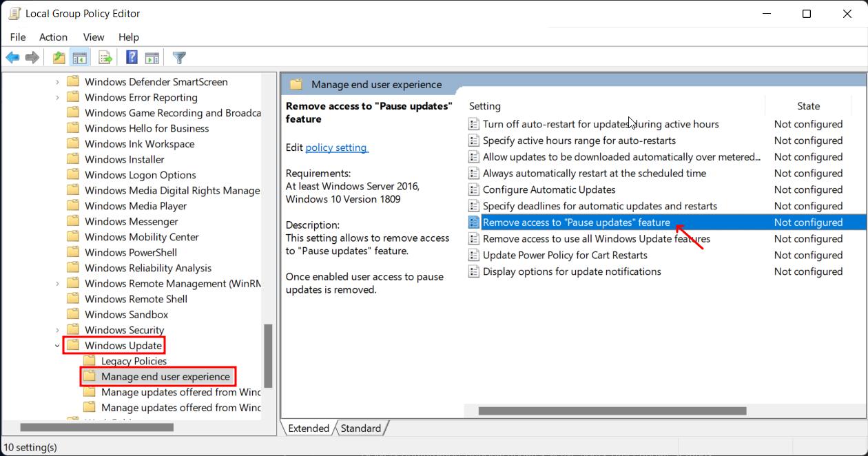The height and width of the screenshot is (456, 868).
Task: Click the folder icon of Windows Installer
Action: (x=73, y=159)
